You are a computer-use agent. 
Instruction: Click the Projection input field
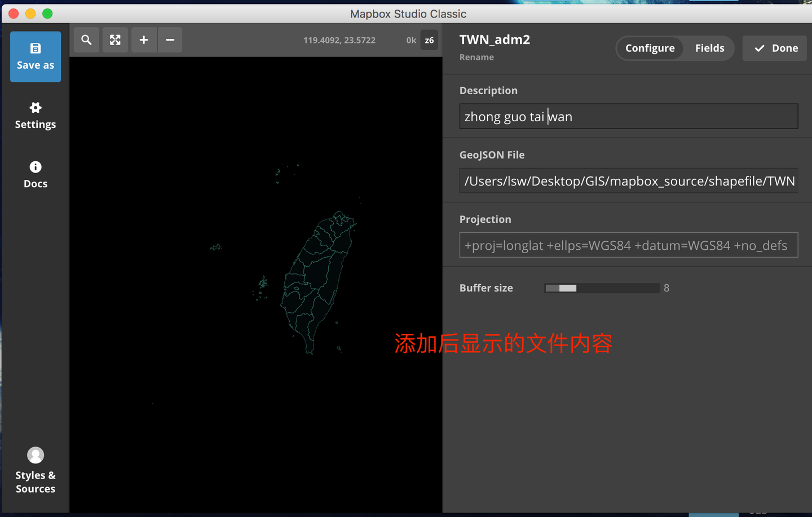click(x=628, y=245)
